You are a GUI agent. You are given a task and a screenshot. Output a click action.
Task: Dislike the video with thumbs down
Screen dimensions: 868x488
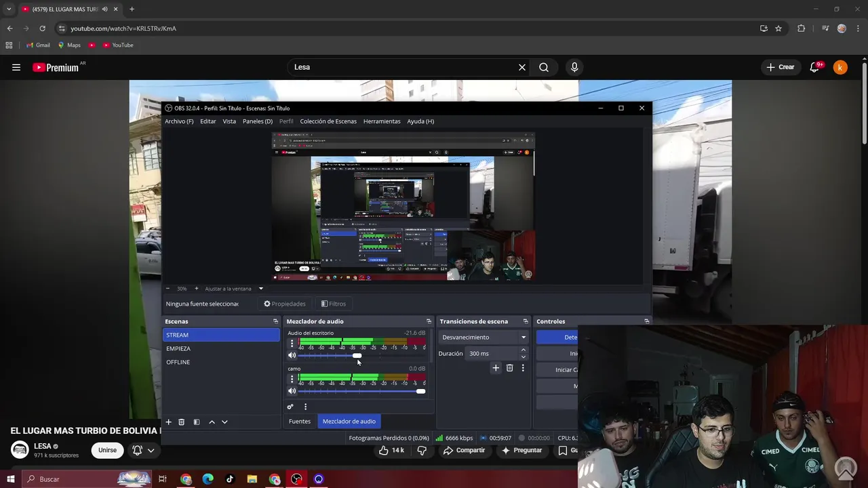tap(422, 450)
